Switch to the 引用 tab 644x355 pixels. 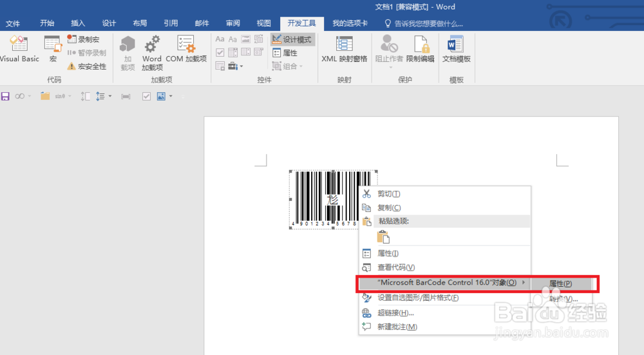tap(171, 23)
